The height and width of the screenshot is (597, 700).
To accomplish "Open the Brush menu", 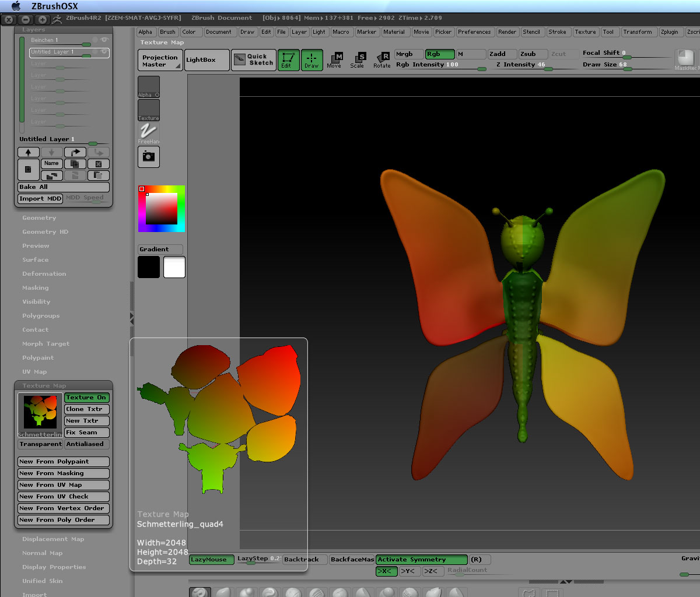I will pyautogui.click(x=167, y=32).
